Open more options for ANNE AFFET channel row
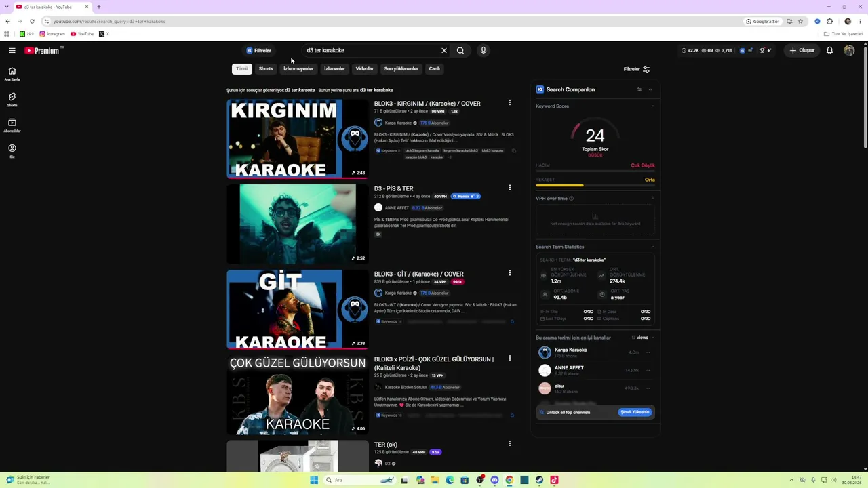The image size is (868, 488). pos(648,370)
